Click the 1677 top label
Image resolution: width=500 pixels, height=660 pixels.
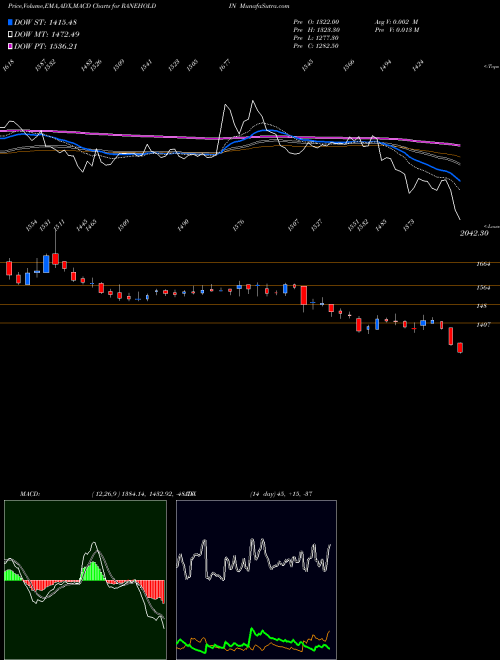[225, 66]
